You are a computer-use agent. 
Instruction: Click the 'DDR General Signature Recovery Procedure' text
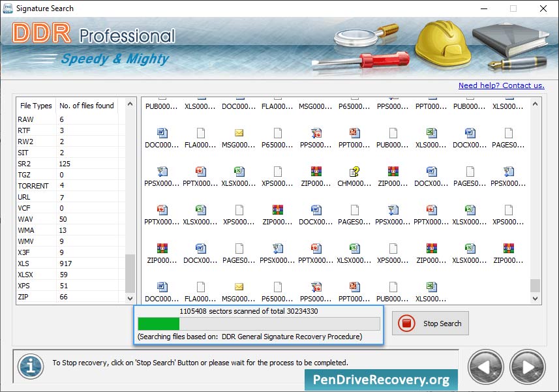point(290,337)
